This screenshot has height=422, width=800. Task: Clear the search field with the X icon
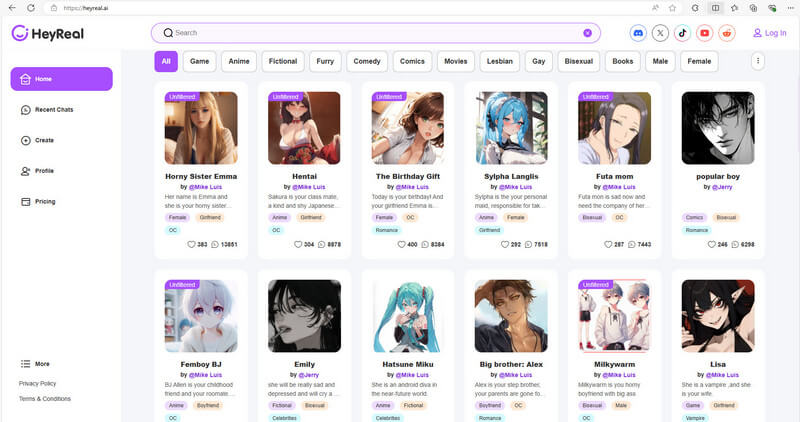588,33
